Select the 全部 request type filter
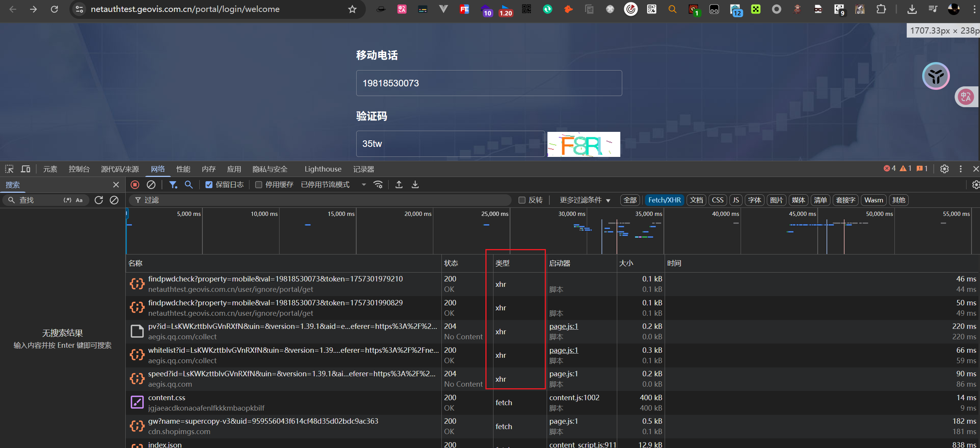980x448 pixels. pyautogui.click(x=630, y=200)
